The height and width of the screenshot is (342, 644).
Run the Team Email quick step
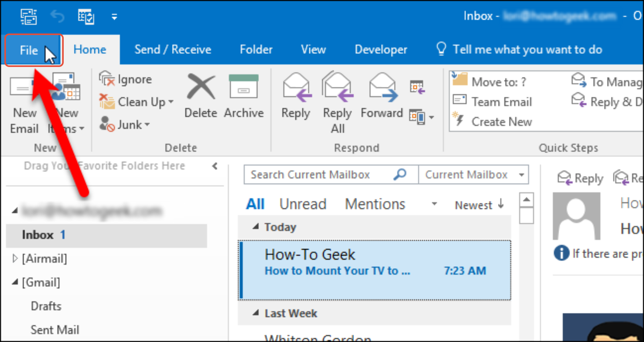(x=493, y=102)
